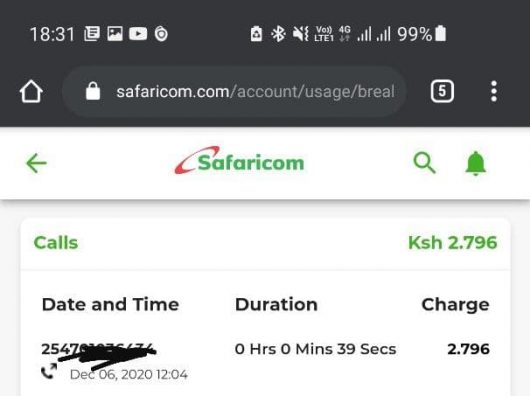Click the Safaricom logo

coord(239,161)
